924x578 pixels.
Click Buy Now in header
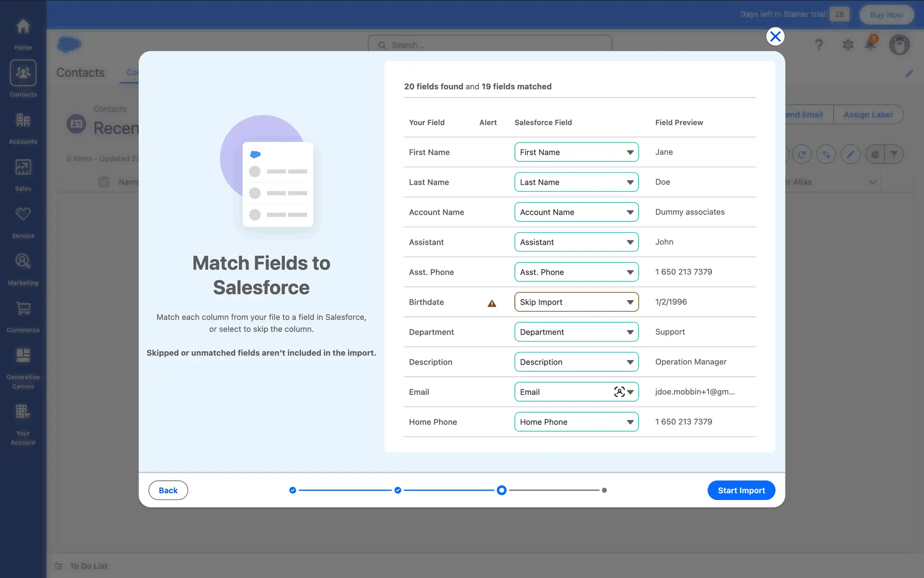coord(886,14)
